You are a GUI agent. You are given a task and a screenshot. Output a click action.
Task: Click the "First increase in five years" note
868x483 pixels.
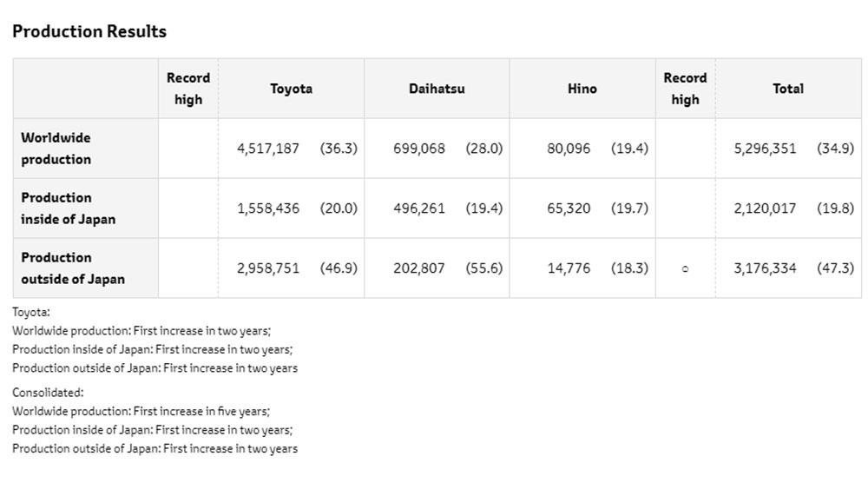201,411
